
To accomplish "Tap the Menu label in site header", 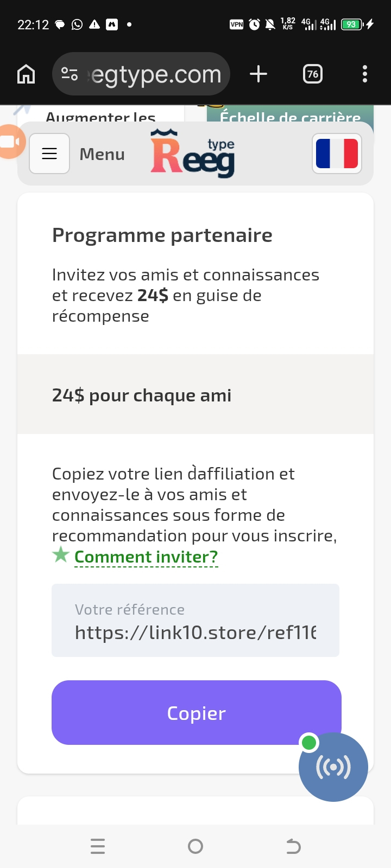I will pos(102,154).
